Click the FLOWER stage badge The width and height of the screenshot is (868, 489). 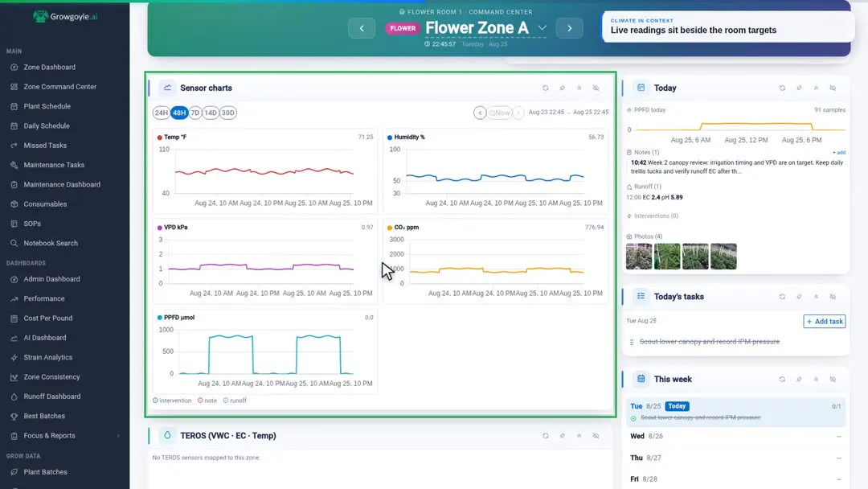pyautogui.click(x=403, y=28)
